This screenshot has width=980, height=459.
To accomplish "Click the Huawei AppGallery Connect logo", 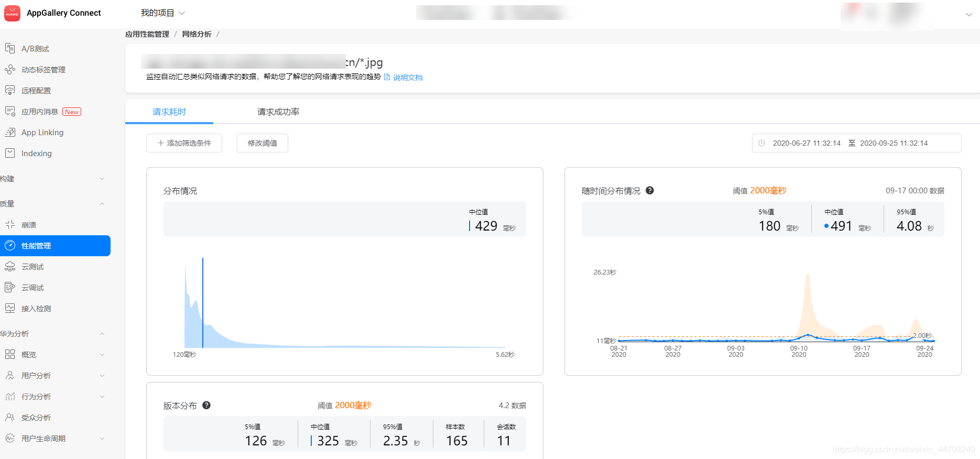I will (12, 13).
